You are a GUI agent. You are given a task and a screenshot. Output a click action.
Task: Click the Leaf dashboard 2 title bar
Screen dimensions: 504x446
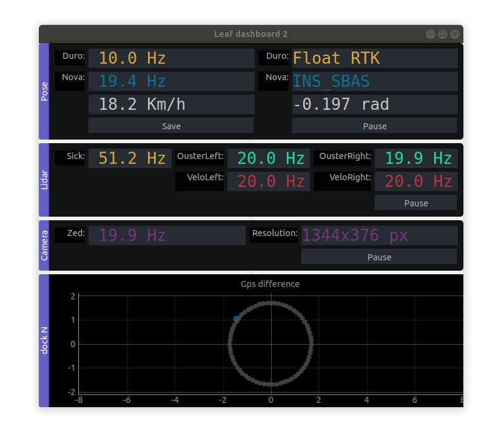pos(251,34)
